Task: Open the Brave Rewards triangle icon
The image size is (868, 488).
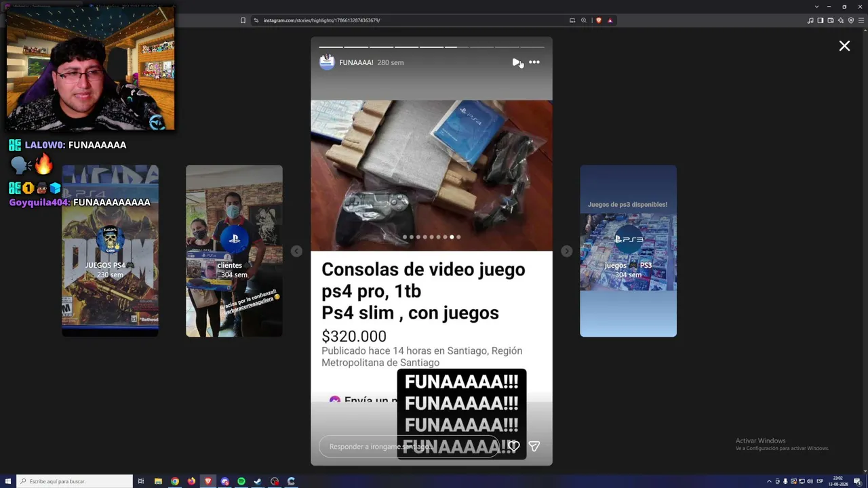Action: click(x=610, y=20)
